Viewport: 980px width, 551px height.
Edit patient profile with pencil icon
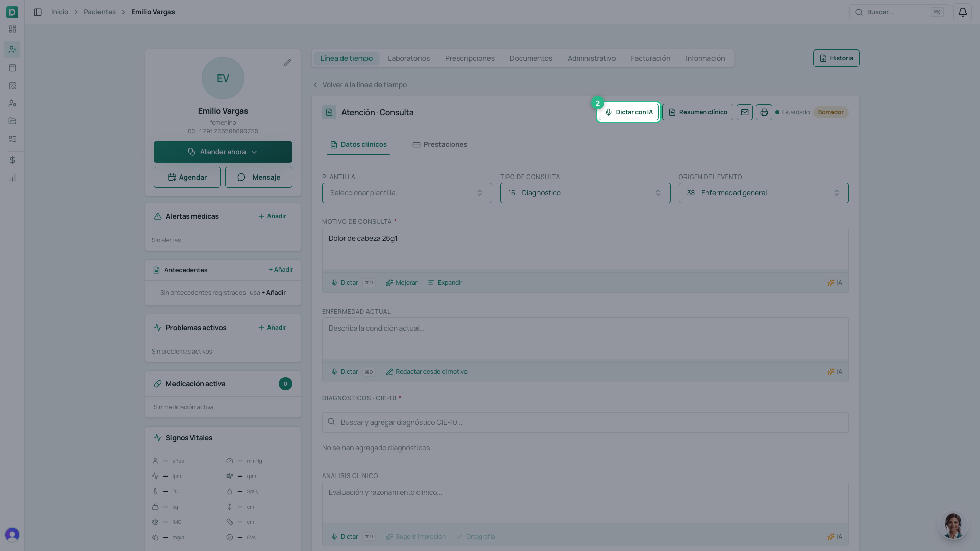click(287, 63)
